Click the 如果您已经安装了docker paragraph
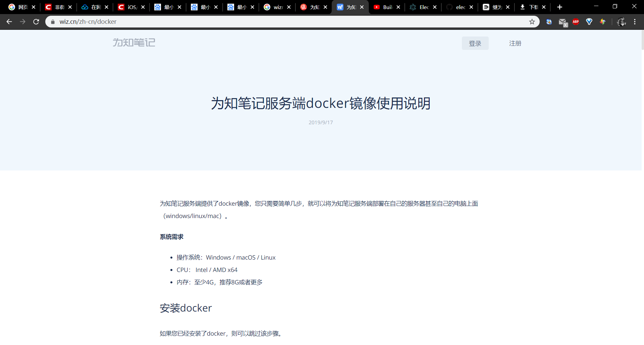 (x=222, y=334)
